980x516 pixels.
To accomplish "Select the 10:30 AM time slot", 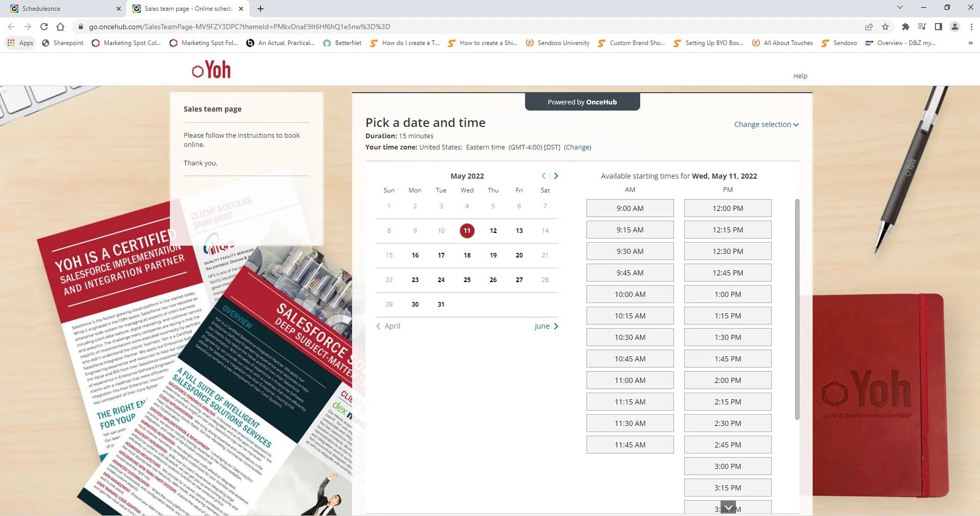I will pos(630,337).
